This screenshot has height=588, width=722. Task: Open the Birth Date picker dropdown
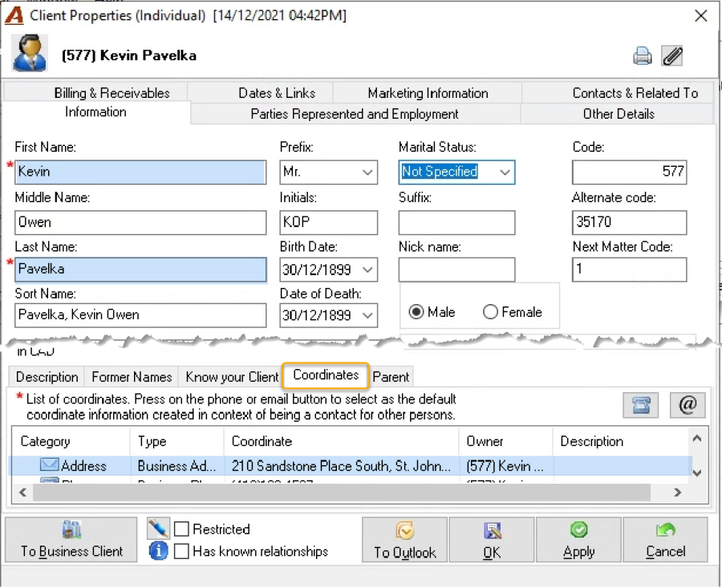367,270
